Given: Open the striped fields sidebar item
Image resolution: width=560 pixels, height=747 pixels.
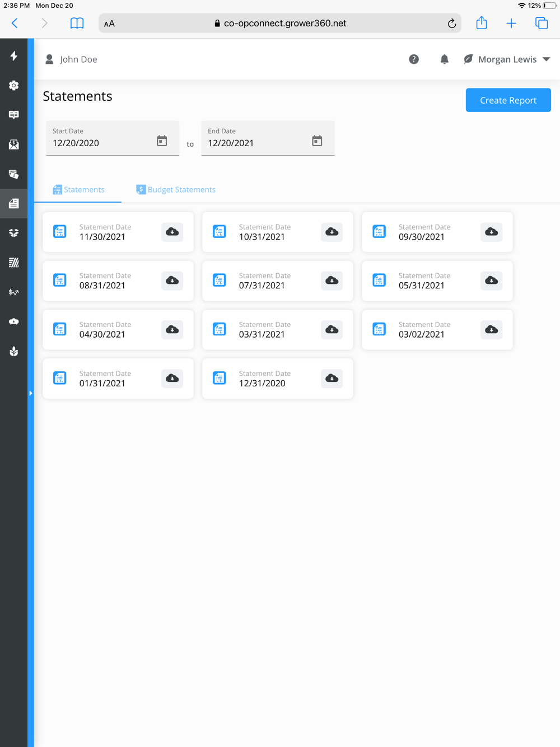Looking at the screenshot, I should pos(13,263).
